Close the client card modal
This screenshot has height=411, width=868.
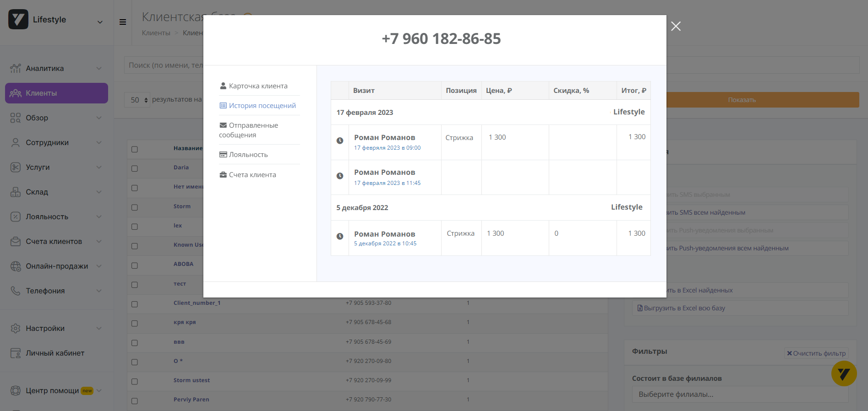676,27
